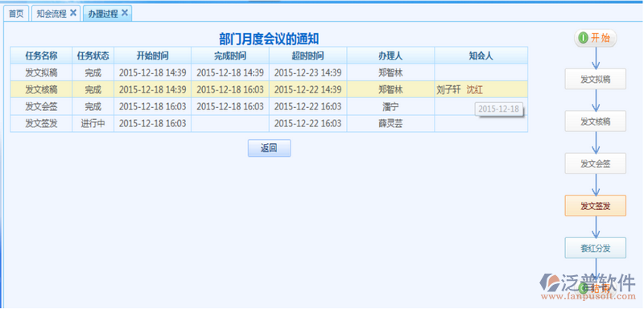Click the 刘子轩 notified person name
Viewport: 644px width, 309px height.
click(x=449, y=90)
